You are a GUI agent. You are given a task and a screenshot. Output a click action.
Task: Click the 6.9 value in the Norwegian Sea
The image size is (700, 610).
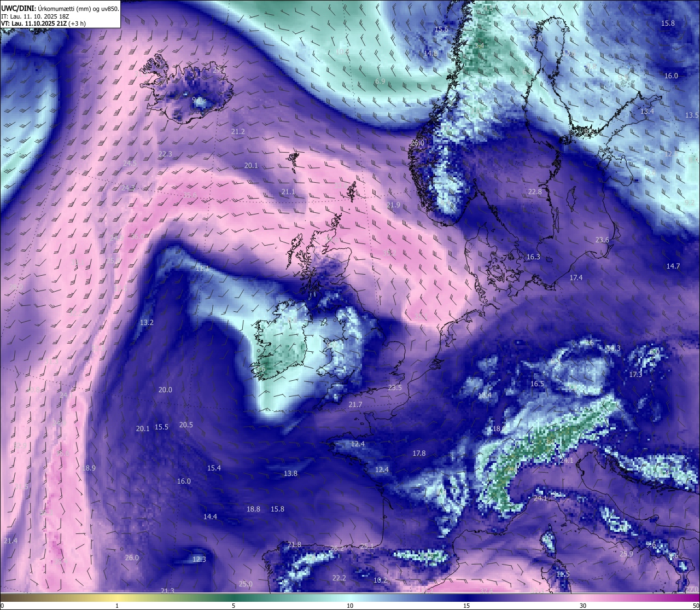pyautogui.click(x=380, y=82)
